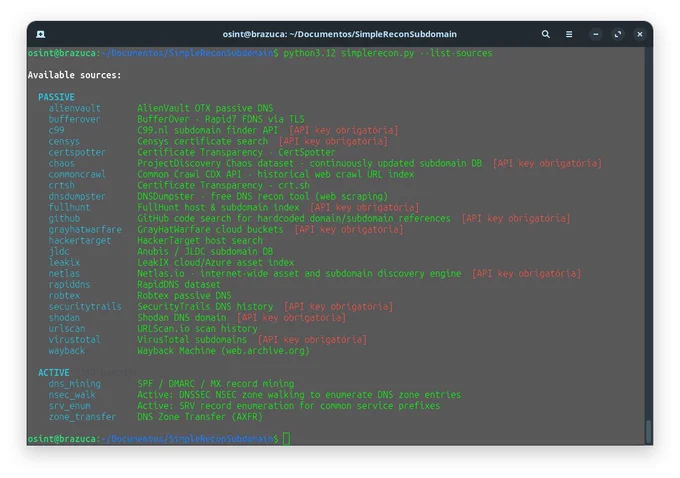Image resolution: width=680 pixels, height=478 pixels.
Task: Click 'Wayback Machine (web.archive.org)' text
Action: [x=223, y=350]
